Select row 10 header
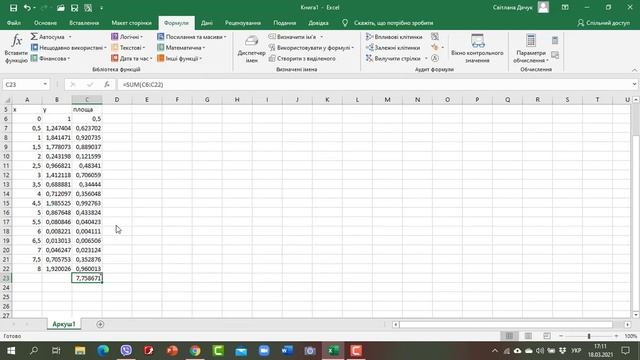 (6, 156)
